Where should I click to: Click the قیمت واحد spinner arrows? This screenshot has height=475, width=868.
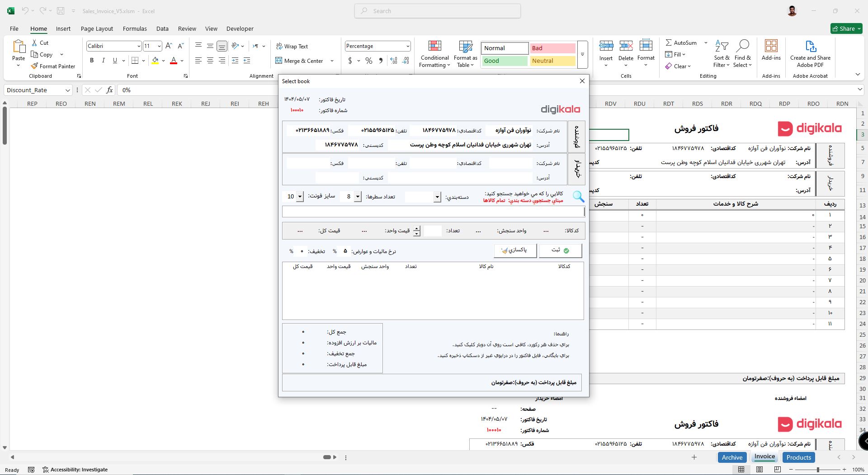point(416,231)
